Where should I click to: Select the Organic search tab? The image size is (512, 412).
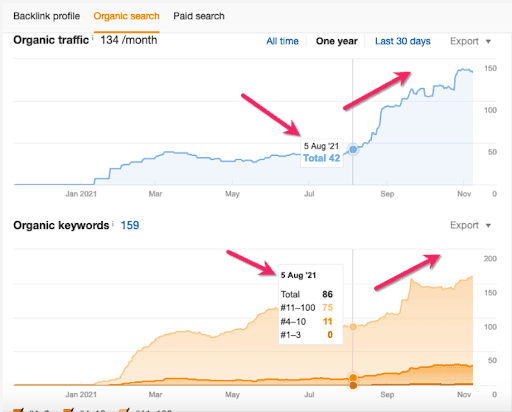(x=126, y=16)
